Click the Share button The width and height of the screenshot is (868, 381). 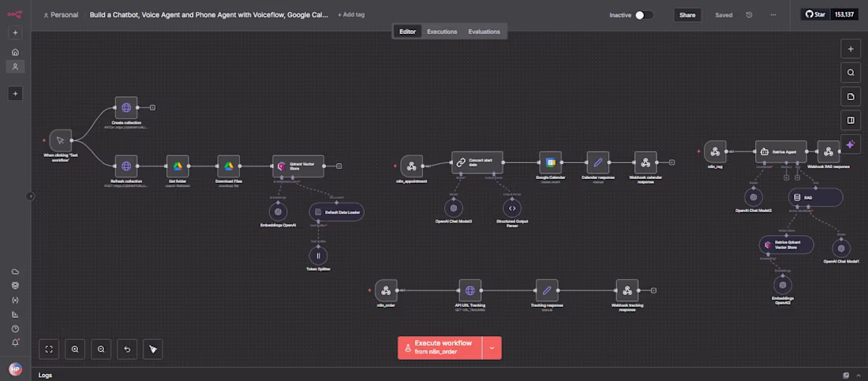[x=687, y=15]
